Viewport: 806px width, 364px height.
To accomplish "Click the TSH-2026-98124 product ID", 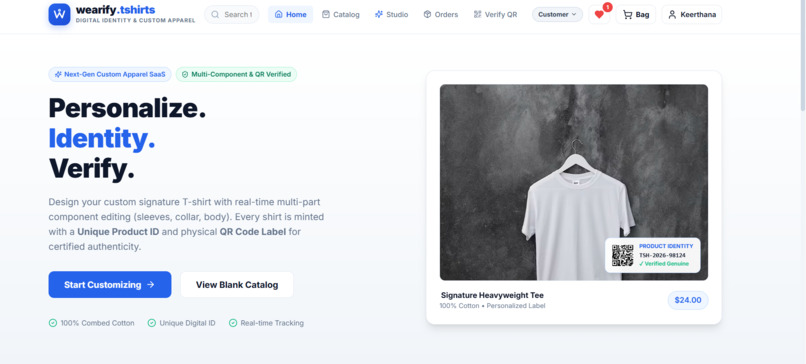I will [662, 255].
